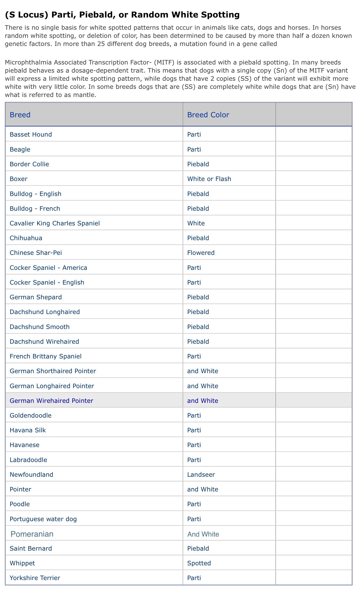Screen dimensions: 364x594
Task: Click the Breed column header
Action: pyautogui.click(x=20, y=115)
